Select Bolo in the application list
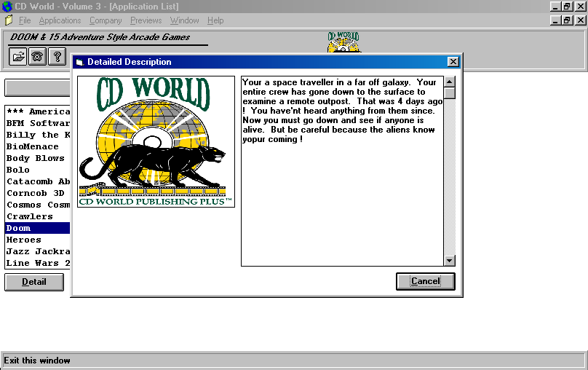The height and width of the screenshot is (370, 588). 18,170
